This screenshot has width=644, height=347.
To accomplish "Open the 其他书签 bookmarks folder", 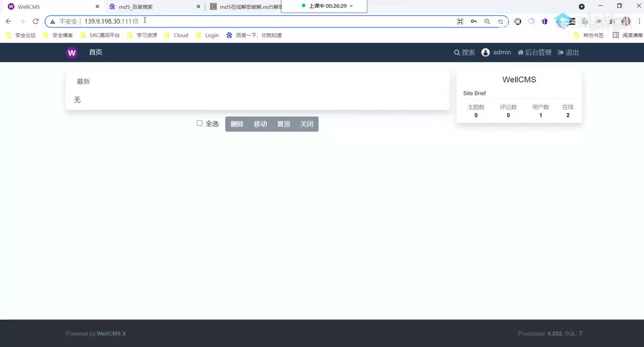I will tap(589, 35).
